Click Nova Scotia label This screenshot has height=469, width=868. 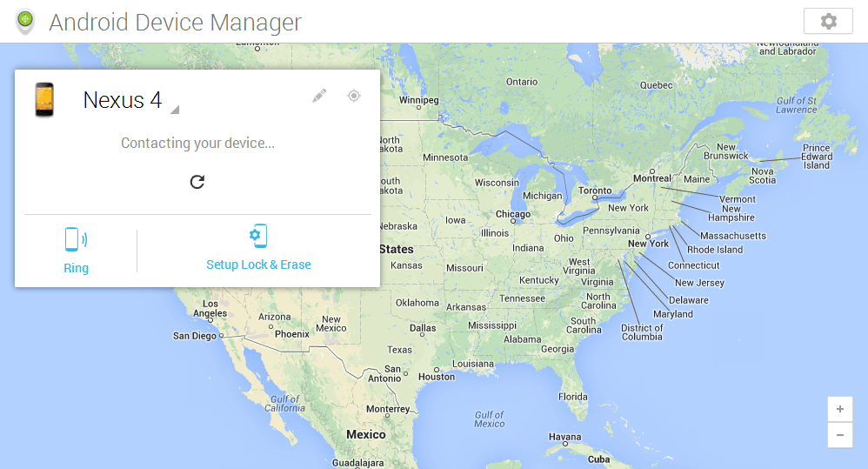tap(762, 176)
